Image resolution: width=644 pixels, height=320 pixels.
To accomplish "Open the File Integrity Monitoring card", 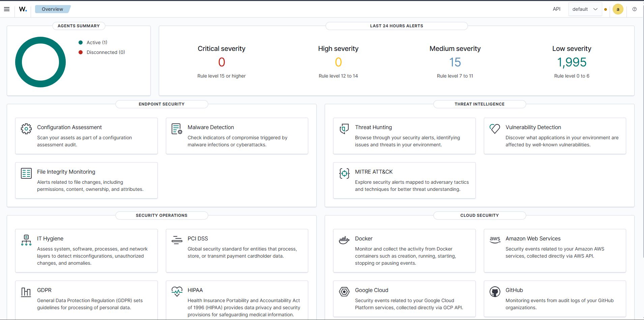I will [86, 180].
